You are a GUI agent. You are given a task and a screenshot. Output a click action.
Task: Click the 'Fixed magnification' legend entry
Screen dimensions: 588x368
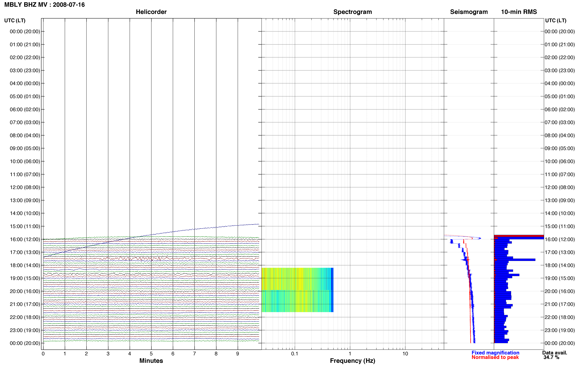click(x=495, y=353)
